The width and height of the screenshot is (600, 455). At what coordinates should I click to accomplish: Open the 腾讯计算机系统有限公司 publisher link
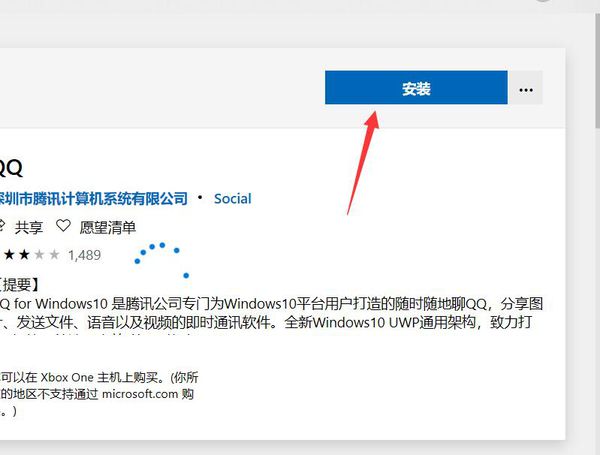pyautogui.click(x=94, y=199)
